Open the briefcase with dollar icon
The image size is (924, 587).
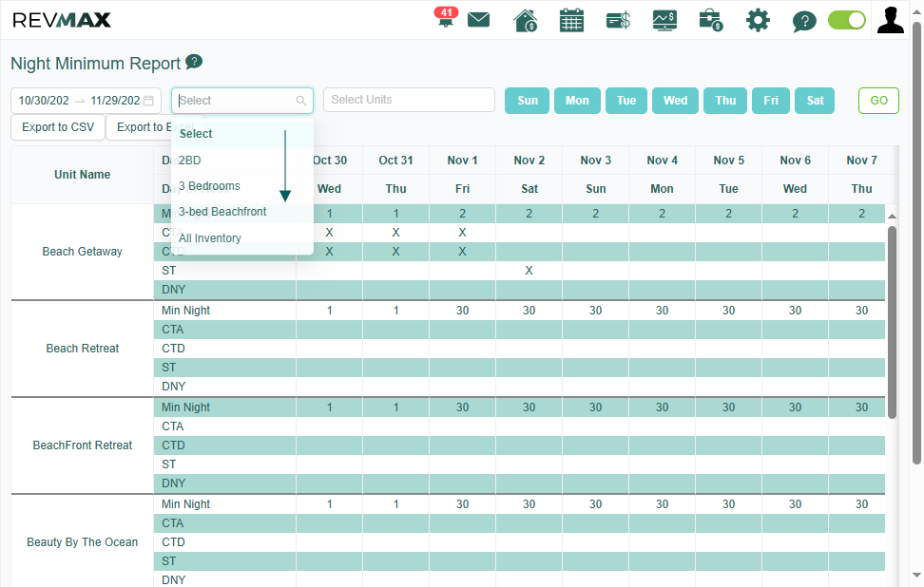(x=711, y=21)
